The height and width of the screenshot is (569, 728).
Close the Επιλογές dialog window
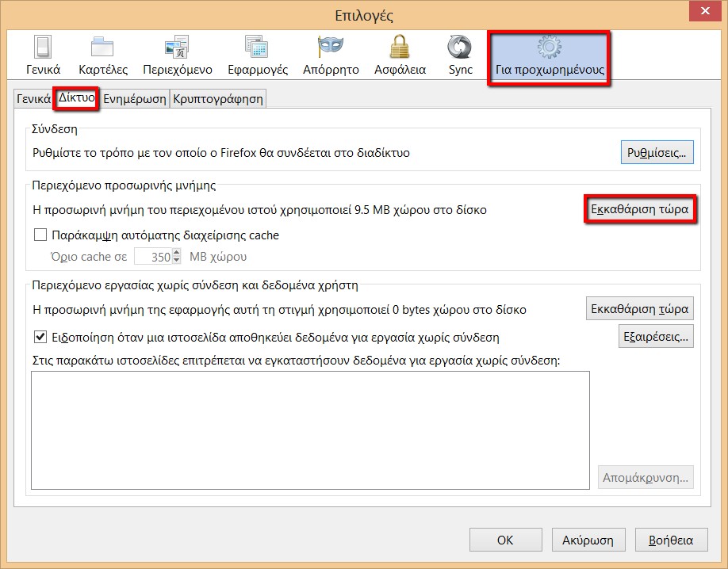click(x=705, y=11)
